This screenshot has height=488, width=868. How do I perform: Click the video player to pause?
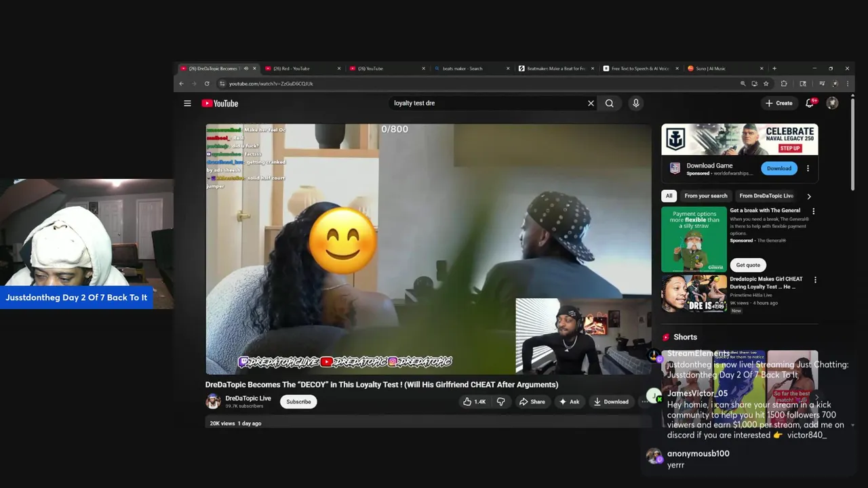click(x=429, y=249)
